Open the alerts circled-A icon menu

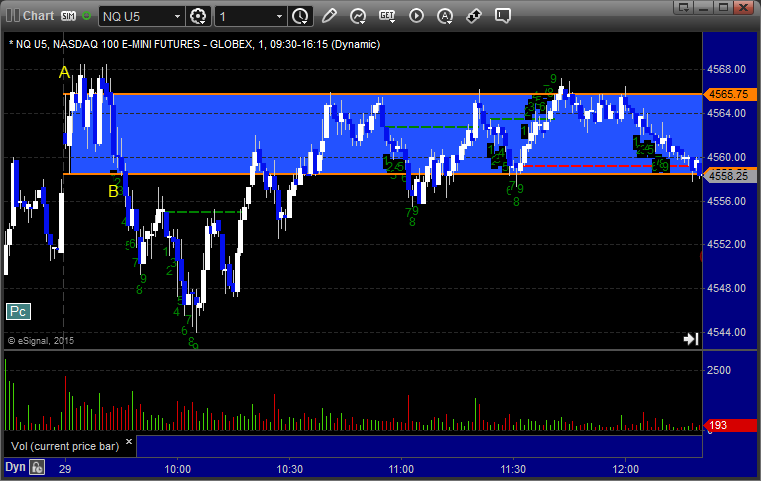[x=445, y=16]
